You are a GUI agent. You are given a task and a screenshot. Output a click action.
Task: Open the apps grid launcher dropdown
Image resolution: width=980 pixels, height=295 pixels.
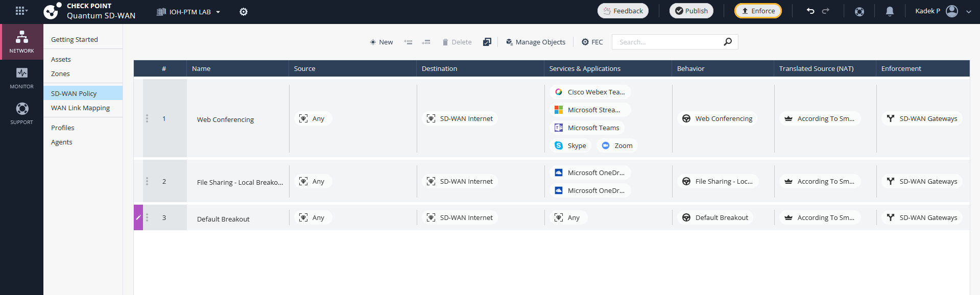21,11
